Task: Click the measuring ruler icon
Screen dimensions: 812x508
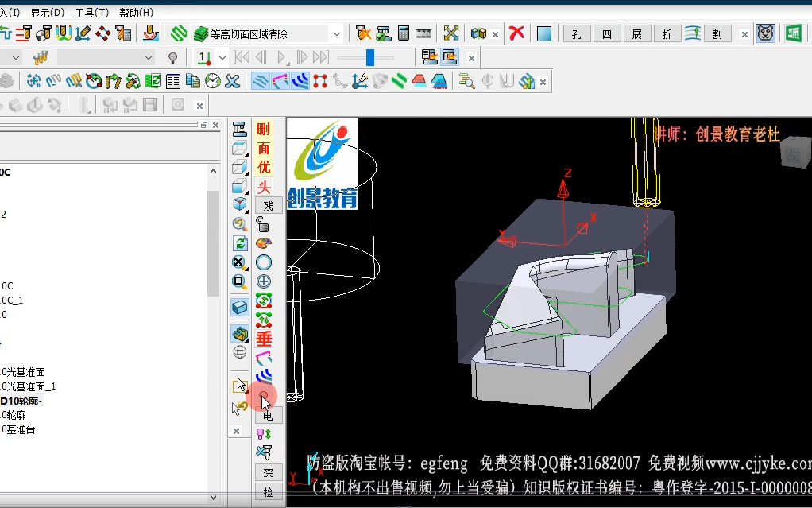Action: [423, 33]
